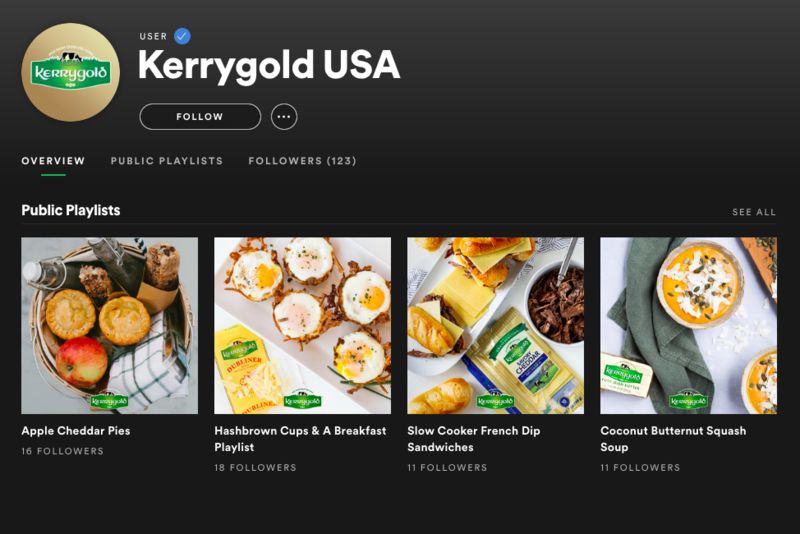This screenshot has height=534, width=800.
Task: Click the 18 Followers label under Hashbrown Cups
Action: coord(255,468)
